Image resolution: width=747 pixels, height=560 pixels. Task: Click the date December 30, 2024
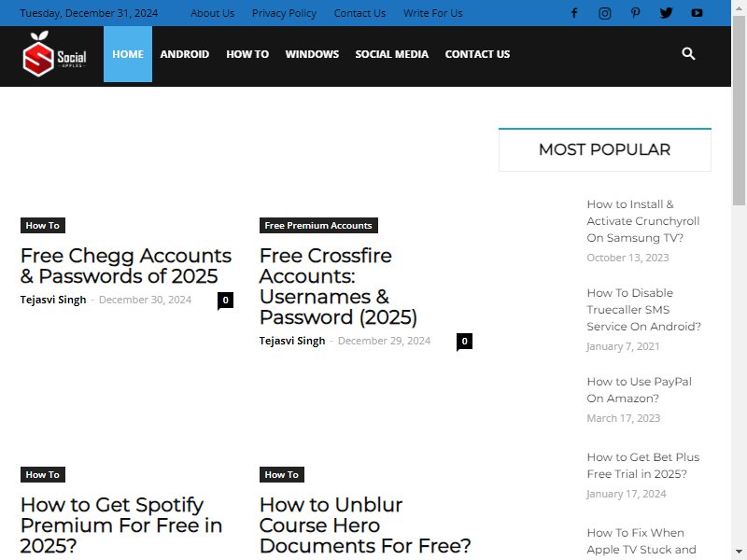[x=145, y=300]
